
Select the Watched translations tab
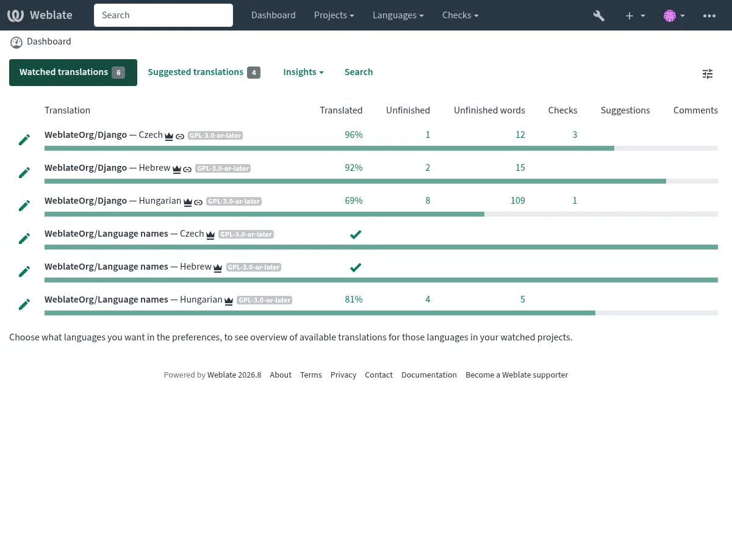73,73
